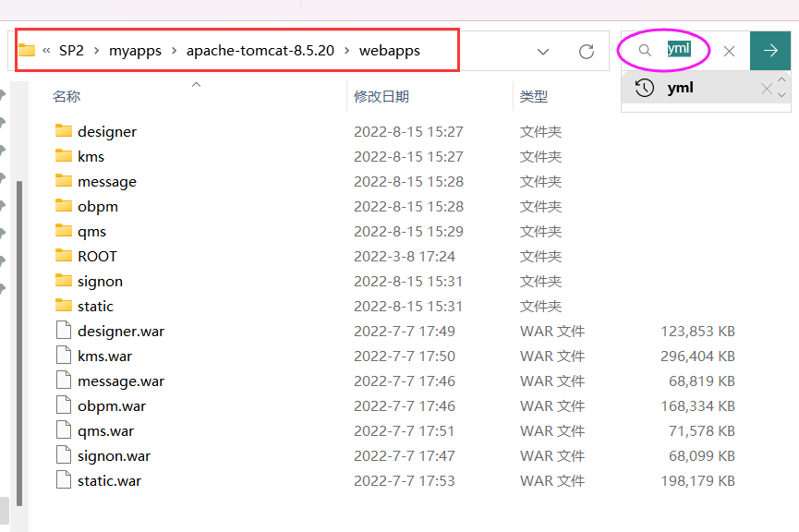Screen dimensions: 799x532
Task: Expand subfolders chevron after SP2
Action: [96, 51]
